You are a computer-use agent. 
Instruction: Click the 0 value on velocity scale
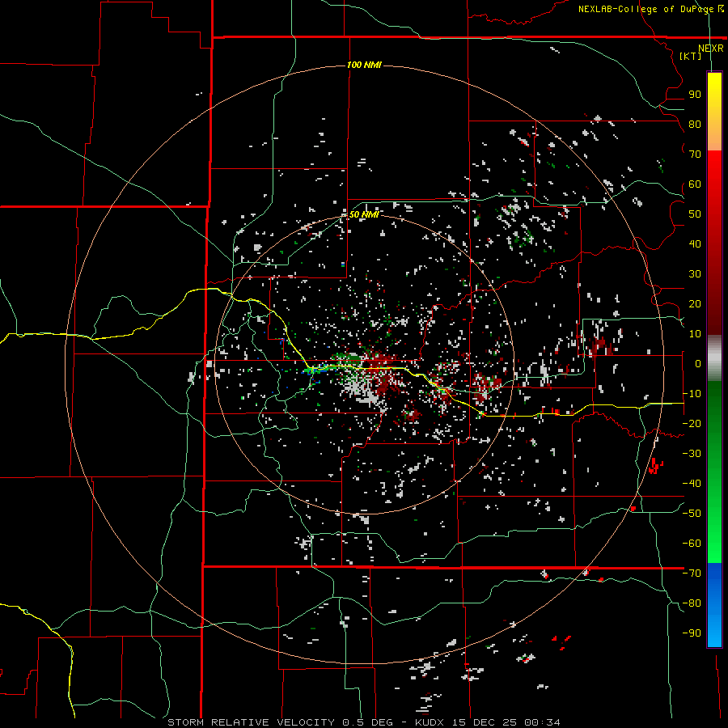698,363
